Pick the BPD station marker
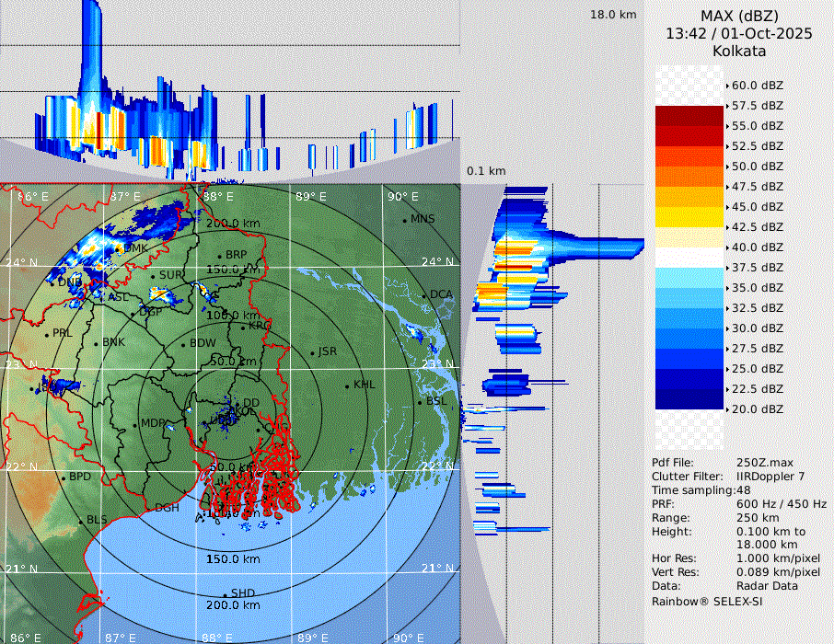Viewport: 834px width, 644px height. [64, 477]
